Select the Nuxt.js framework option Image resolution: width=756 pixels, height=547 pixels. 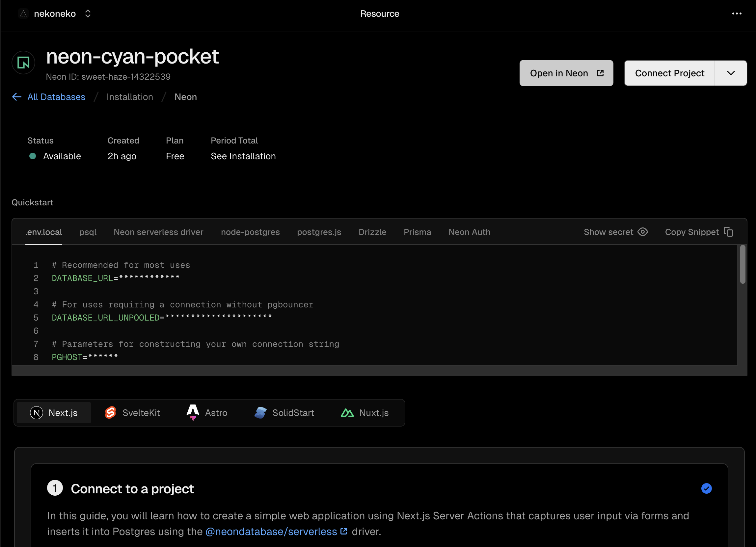[x=365, y=413]
